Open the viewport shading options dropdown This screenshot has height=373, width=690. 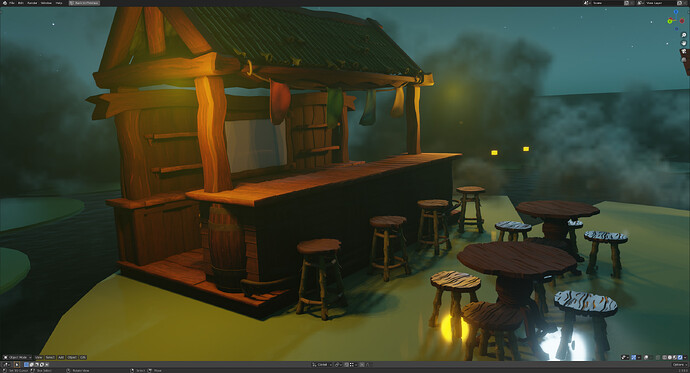point(685,358)
